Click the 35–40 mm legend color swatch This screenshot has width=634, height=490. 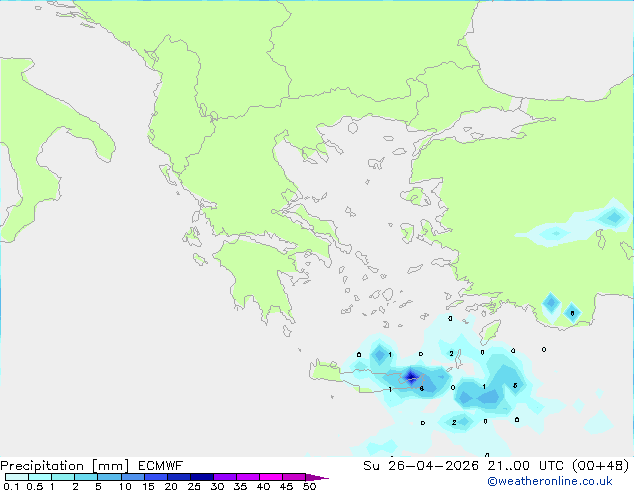(247, 477)
